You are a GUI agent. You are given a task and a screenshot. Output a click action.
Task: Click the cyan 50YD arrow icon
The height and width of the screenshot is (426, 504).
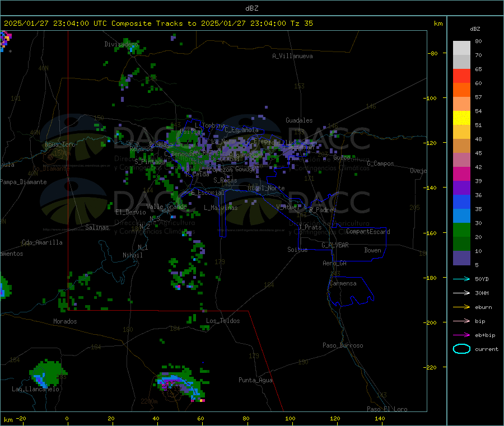click(461, 279)
